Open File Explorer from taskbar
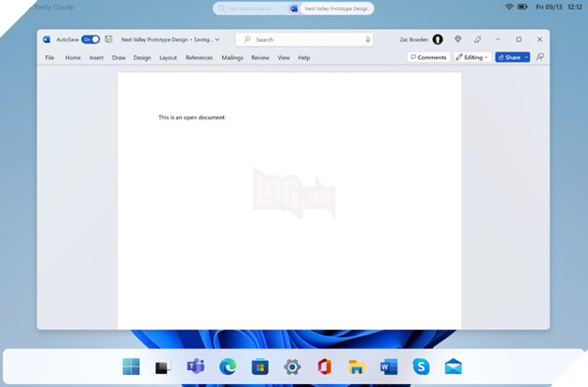The image size is (588, 387). pos(357,366)
